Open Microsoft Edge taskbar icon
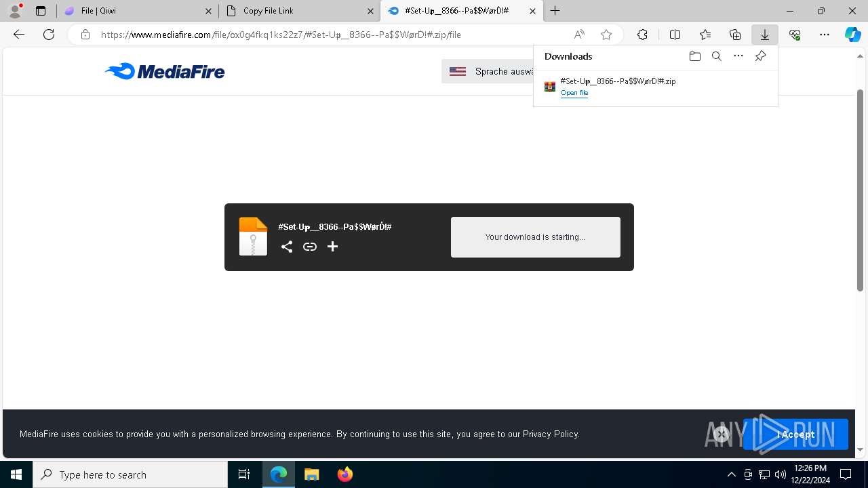The width and height of the screenshot is (868, 488). pyautogui.click(x=279, y=474)
